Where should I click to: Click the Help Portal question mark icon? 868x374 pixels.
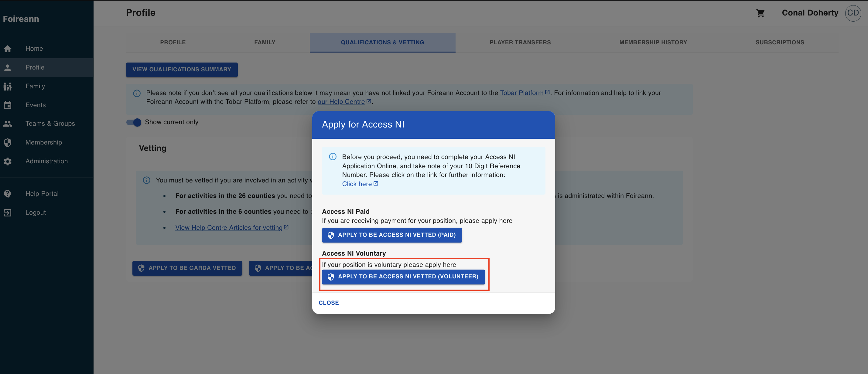8,194
